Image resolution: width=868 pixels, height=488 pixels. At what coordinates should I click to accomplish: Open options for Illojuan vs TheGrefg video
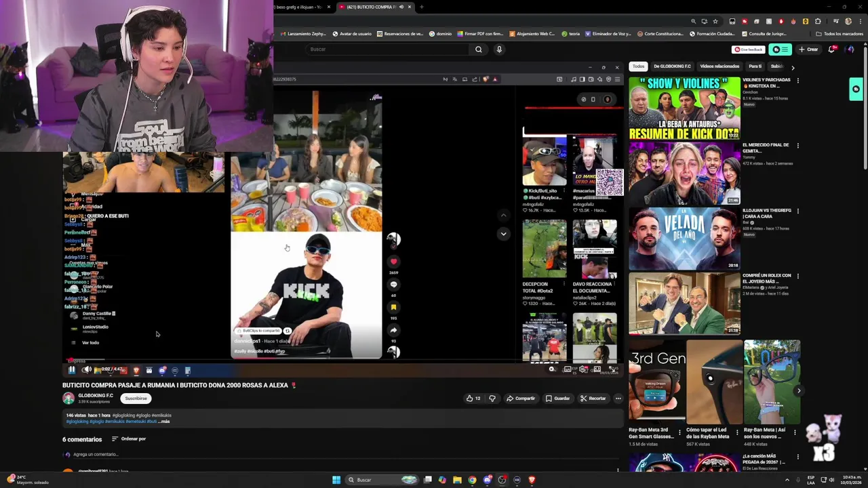point(797,211)
